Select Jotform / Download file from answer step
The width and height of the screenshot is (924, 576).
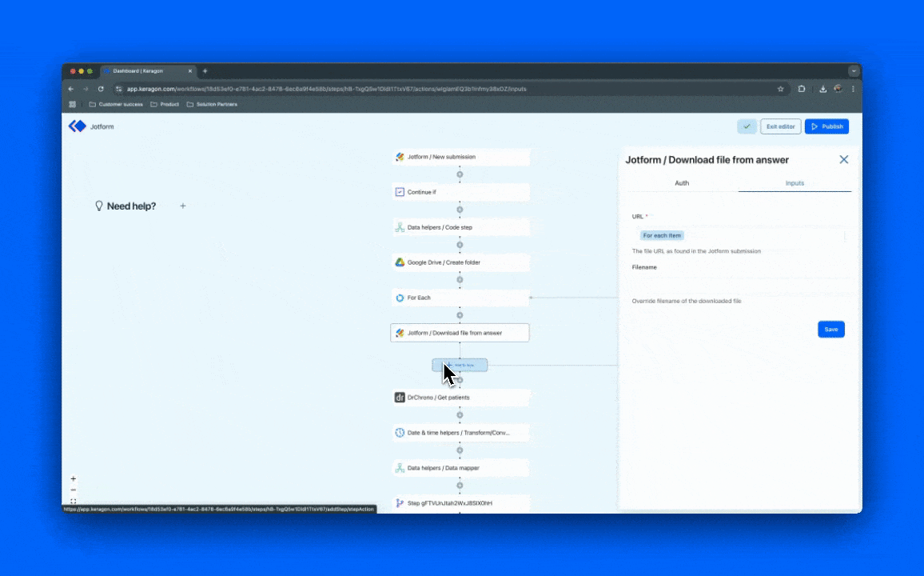point(460,333)
